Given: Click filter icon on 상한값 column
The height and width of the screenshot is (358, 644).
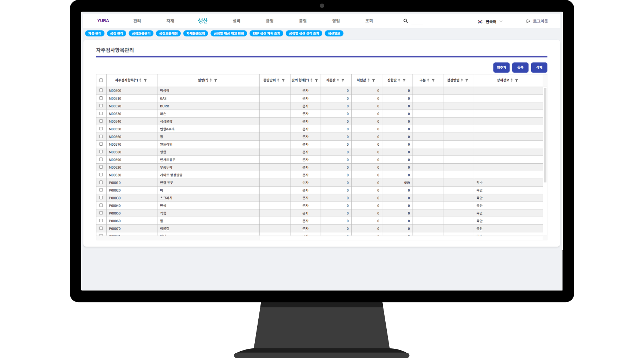Looking at the screenshot, I should coord(404,81).
